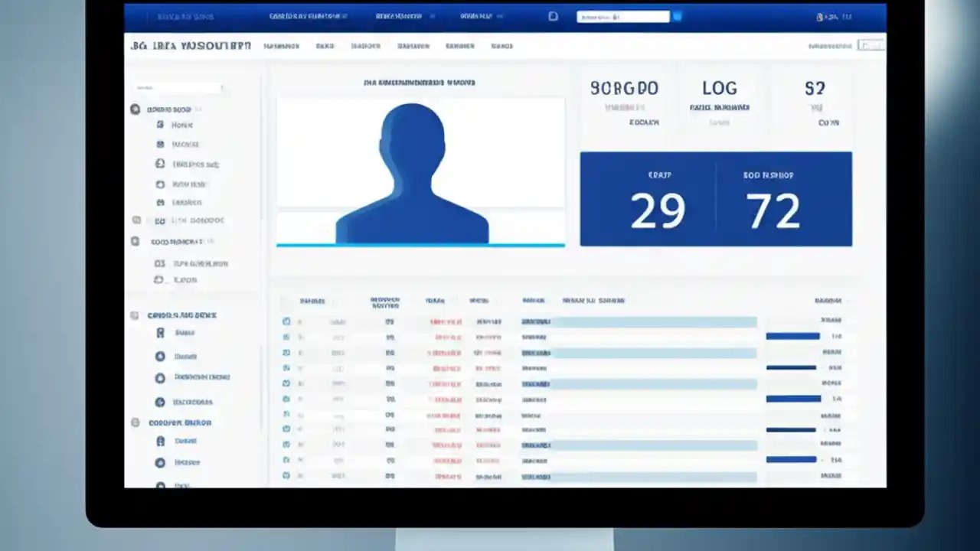The width and height of the screenshot is (980, 551).
Task: Open the notebook icon in the top navigation bar
Action: 553,16
